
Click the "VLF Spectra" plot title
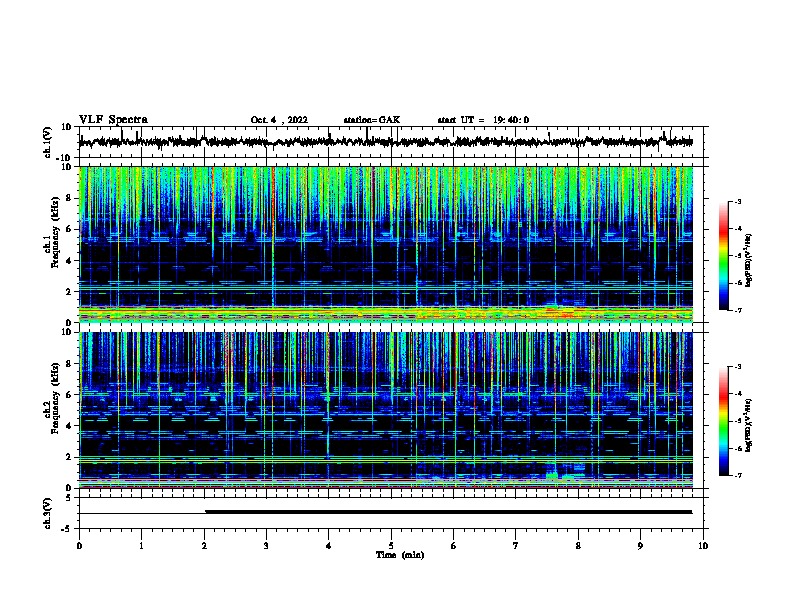pyautogui.click(x=113, y=120)
